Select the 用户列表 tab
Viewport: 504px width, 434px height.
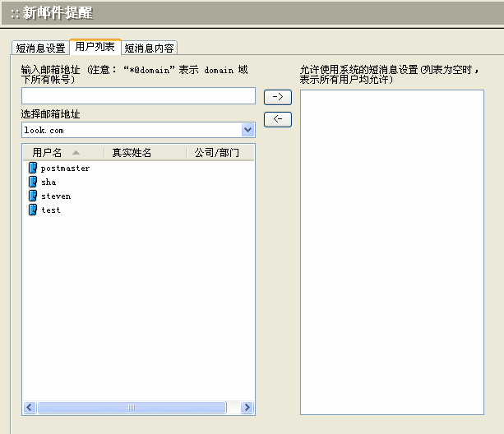coord(95,47)
